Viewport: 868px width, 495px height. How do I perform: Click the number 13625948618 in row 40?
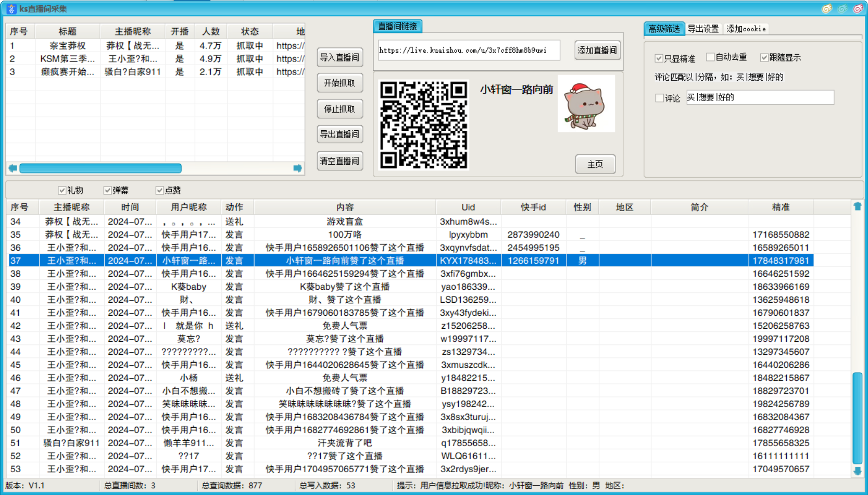[x=781, y=300]
